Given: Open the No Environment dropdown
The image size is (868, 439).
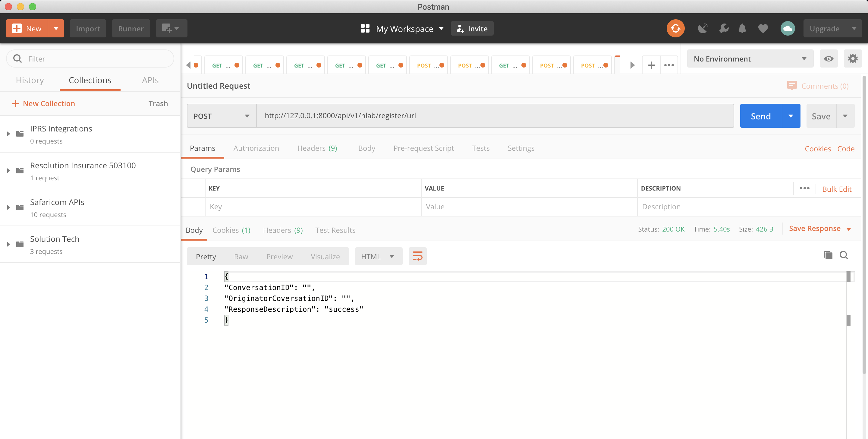Looking at the screenshot, I should [x=750, y=59].
